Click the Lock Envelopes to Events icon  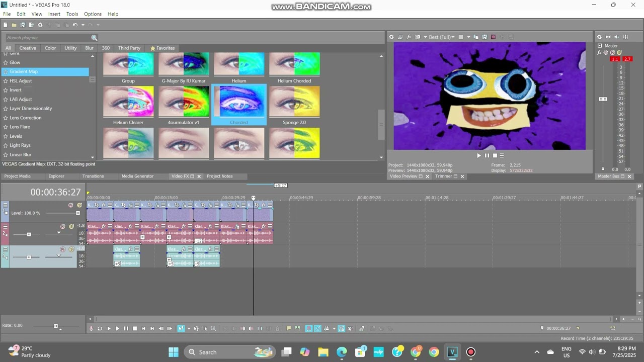pyautogui.click(x=341, y=328)
